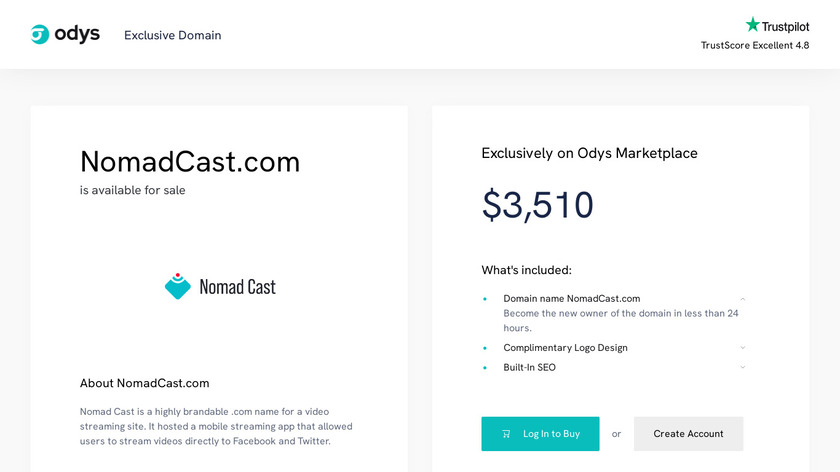Click the Nomad Cast logo wordmark text
840x472 pixels.
coord(237,287)
